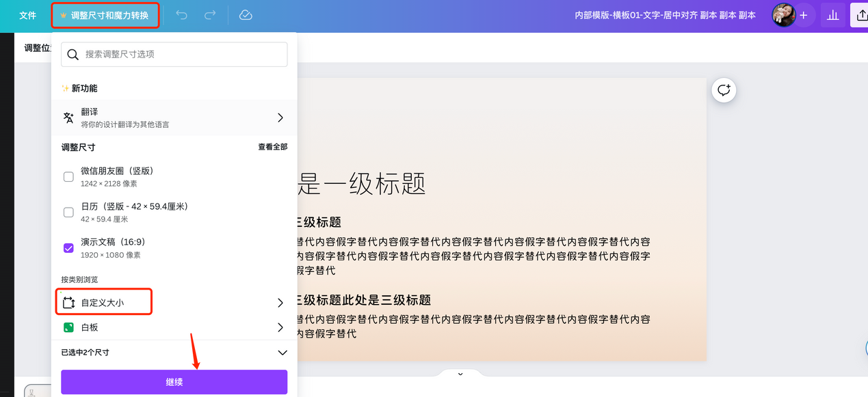Image resolution: width=868 pixels, height=397 pixels.
Task: Expand 已选中2个尺寸 dropdown arrow
Action: pos(282,353)
